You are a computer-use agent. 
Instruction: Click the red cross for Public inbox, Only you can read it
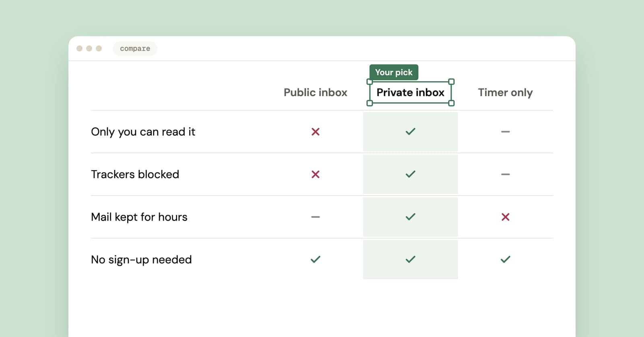(x=316, y=132)
